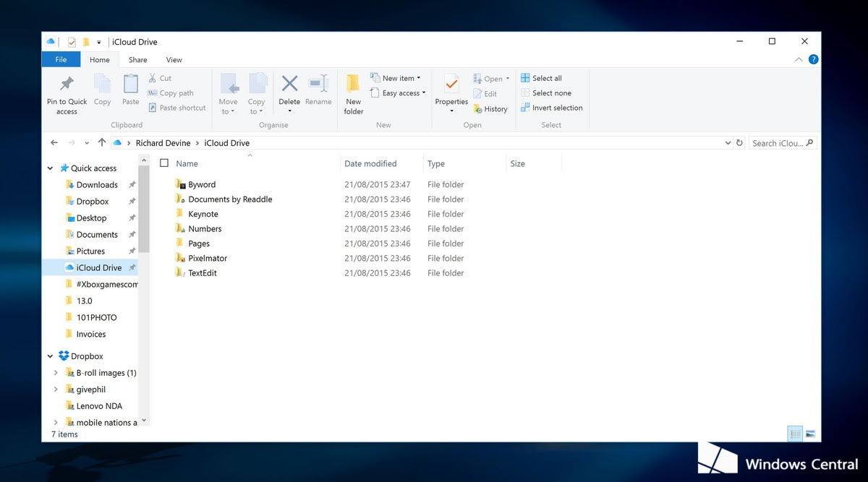Click the Search iCloud Drive field
Viewport: 868px width, 482px height.
tap(783, 143)
